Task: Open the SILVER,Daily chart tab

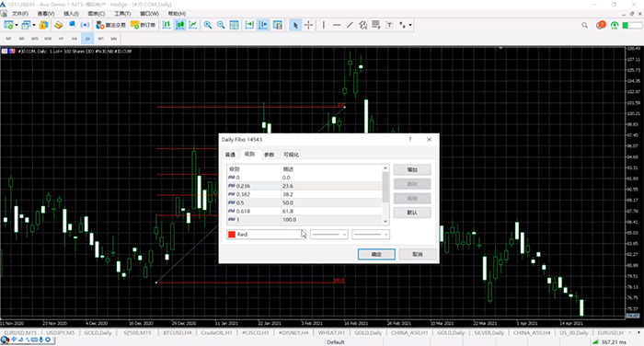Action: (489, 332)
